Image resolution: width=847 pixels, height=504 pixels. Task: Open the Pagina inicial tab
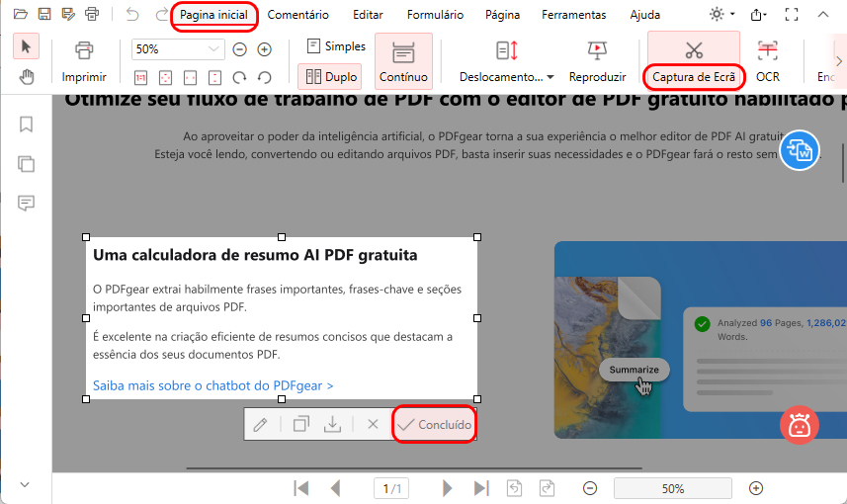click(213, 15)
